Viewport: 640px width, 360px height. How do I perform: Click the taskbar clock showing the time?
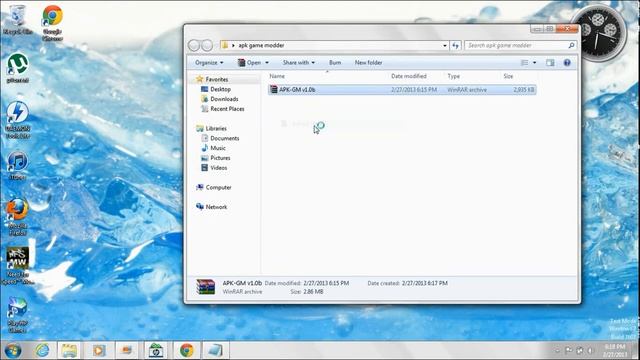coord(616,350)
